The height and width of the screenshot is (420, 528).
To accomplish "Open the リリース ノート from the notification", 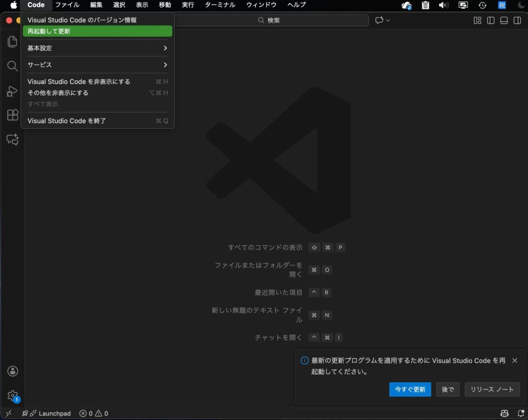I will (x=492, y=390).
